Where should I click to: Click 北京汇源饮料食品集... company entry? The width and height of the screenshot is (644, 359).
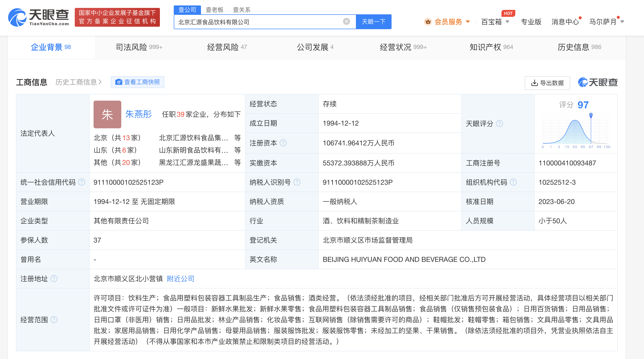tap(194, 138)
